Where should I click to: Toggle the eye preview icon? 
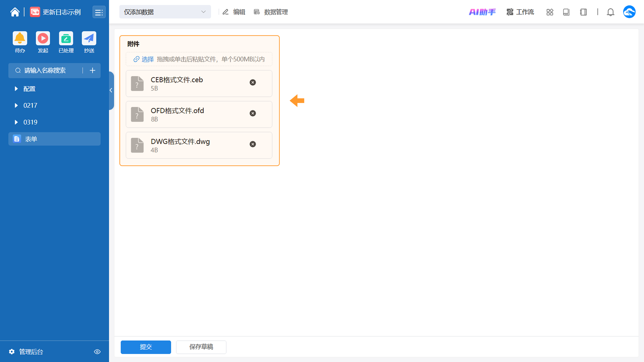pos(97,352)
